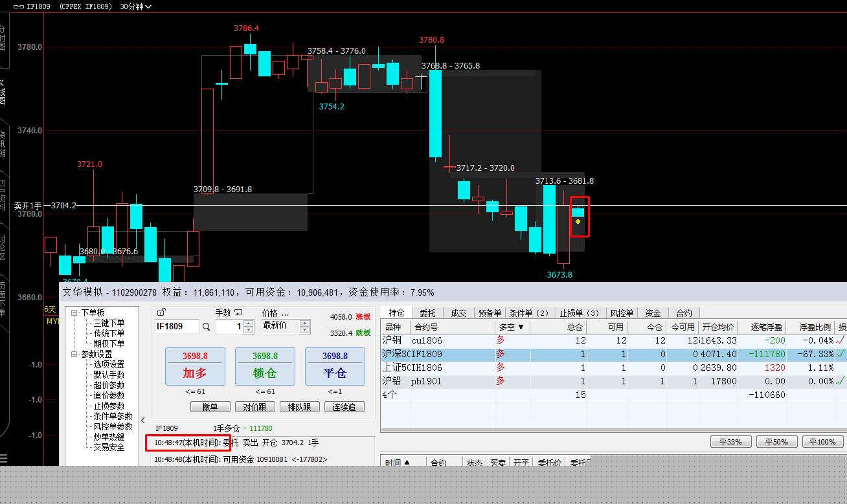This screenshot has width=847, height=504.
Task: Click the return-arrow icon next to 手数
Action: [x=238, y=312]
